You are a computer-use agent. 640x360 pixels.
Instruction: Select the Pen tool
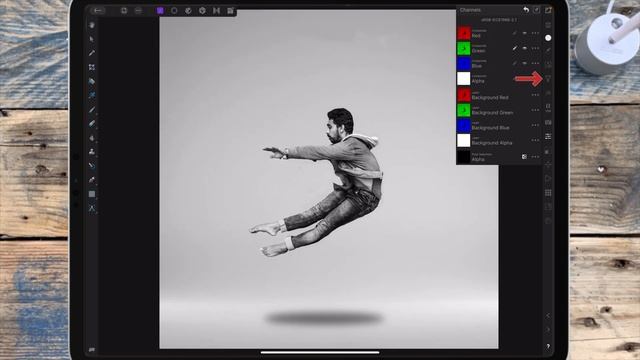(92, 180)
